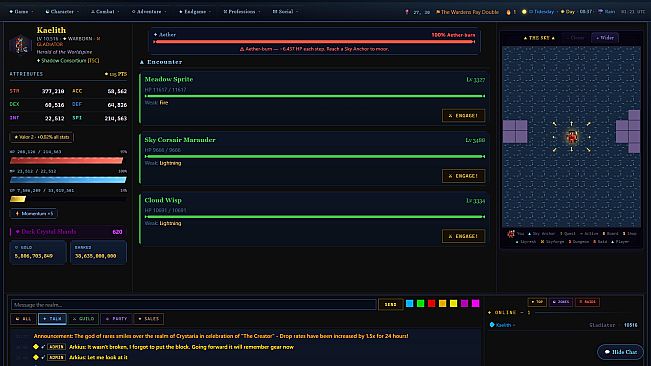Move east with the right arrow
The height and width of the screenshot is (366, 651).
[x=590, y=137]
